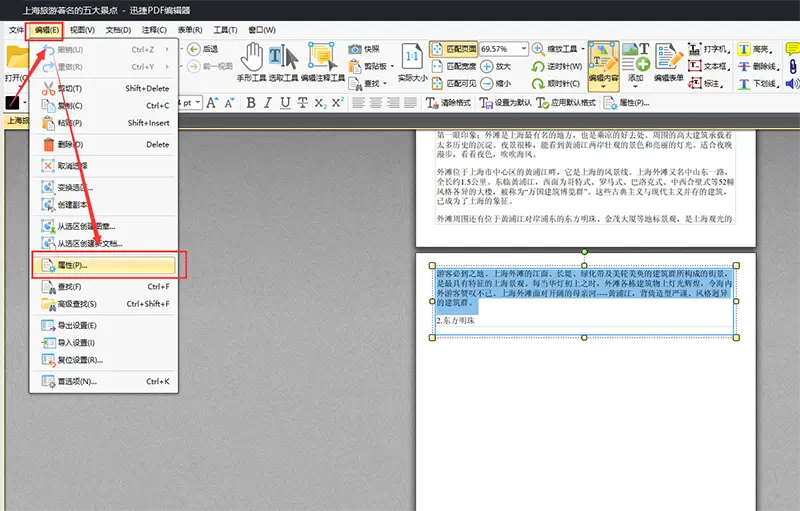Viewport: 800px width, 511px height.
Task: Select the Typewriter (打字机) tool
Action: 709,49
